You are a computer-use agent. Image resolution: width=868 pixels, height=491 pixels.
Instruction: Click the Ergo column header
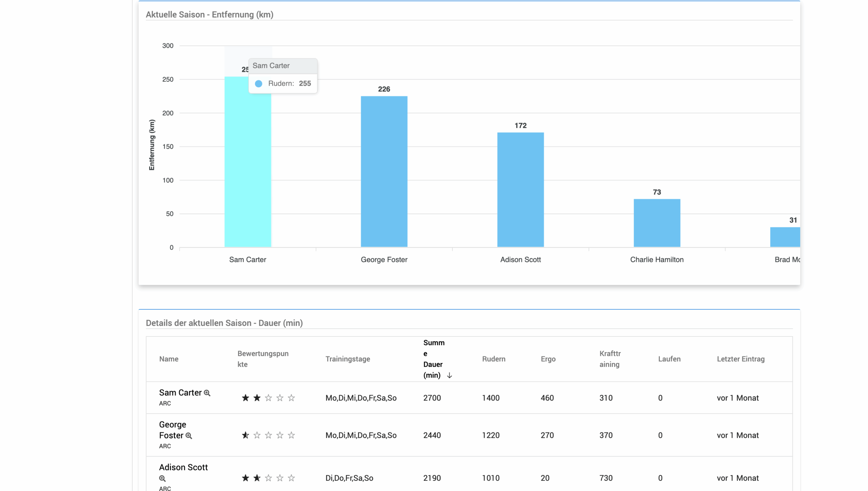(548, 359)
